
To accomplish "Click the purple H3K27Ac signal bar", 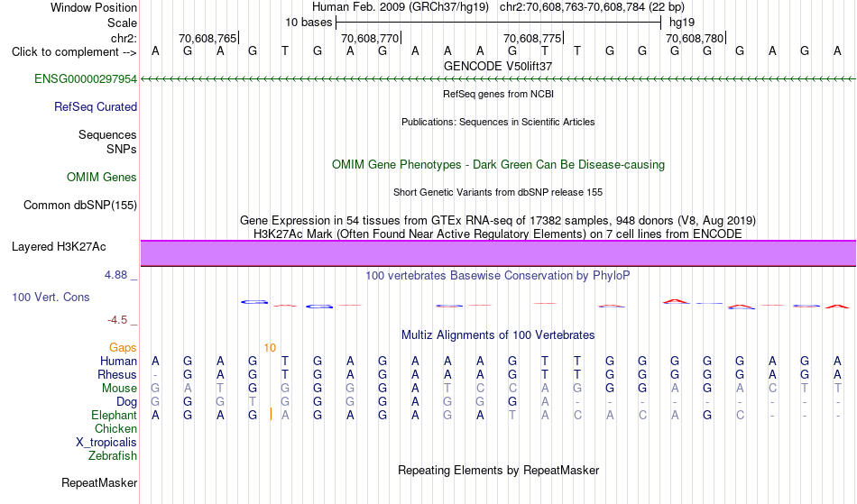I will tap(498, 253).
